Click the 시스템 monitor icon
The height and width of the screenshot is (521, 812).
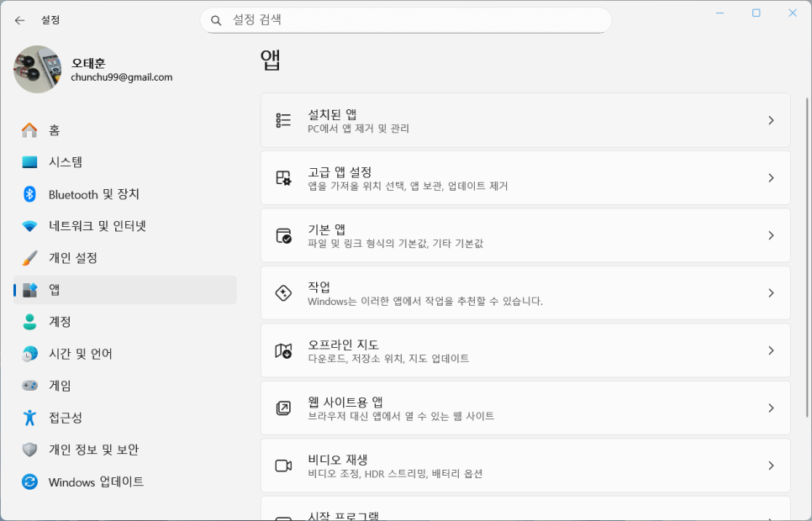pos(29,162)
